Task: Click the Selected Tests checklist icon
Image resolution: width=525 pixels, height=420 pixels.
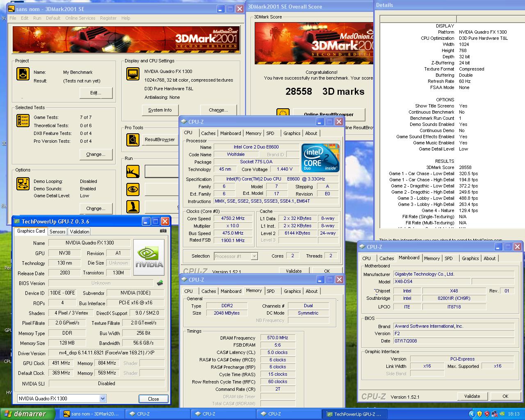Action: 23,120
